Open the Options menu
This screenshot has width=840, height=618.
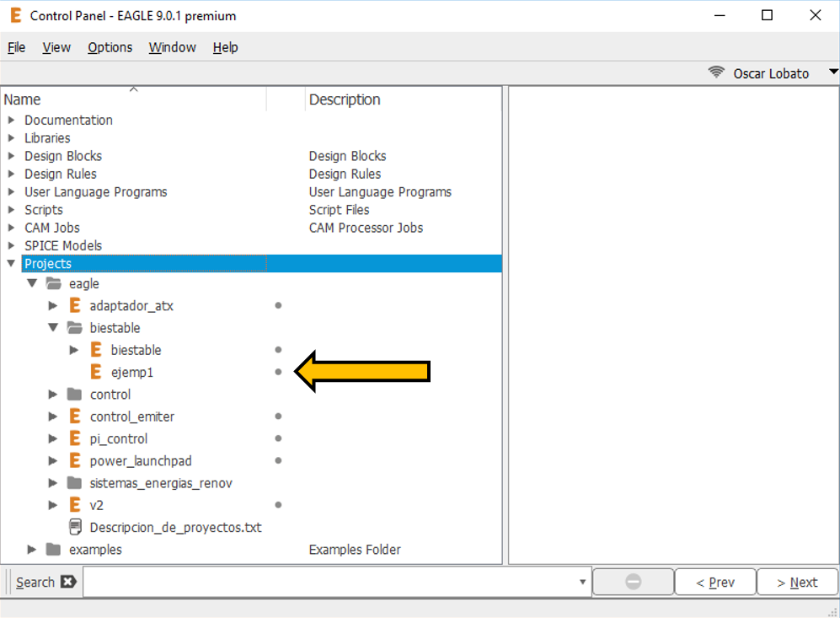[x=110, y=47]
